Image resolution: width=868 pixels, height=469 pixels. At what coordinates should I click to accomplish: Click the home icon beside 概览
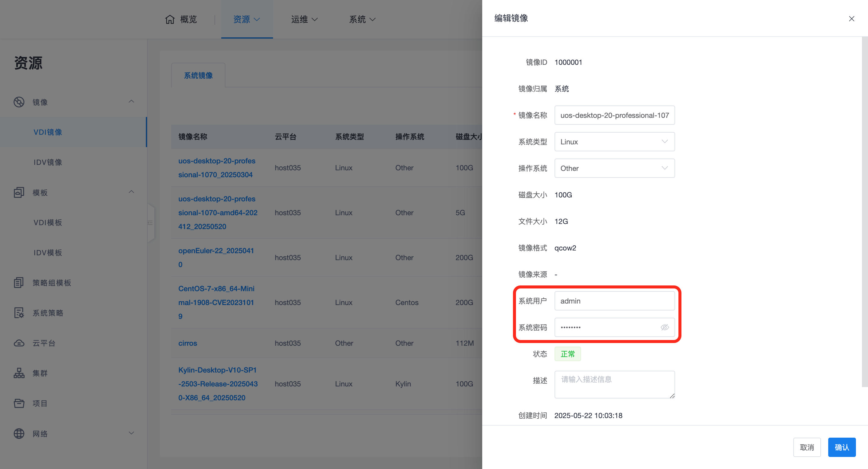click(170, 19)
